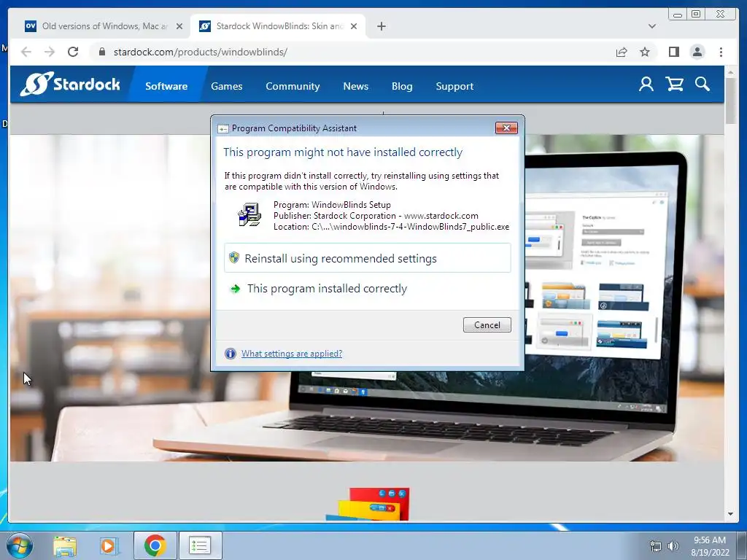Click the checklist program taskbar icon
Image resolution: width=747 pixels, height=560 pixels.
[200, 545]
